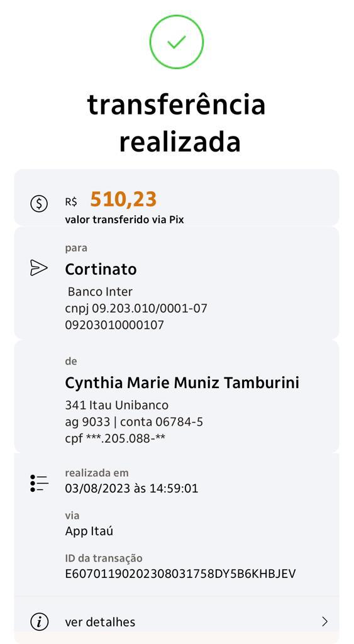Click the App Itaú channel text

click(89, 531)
